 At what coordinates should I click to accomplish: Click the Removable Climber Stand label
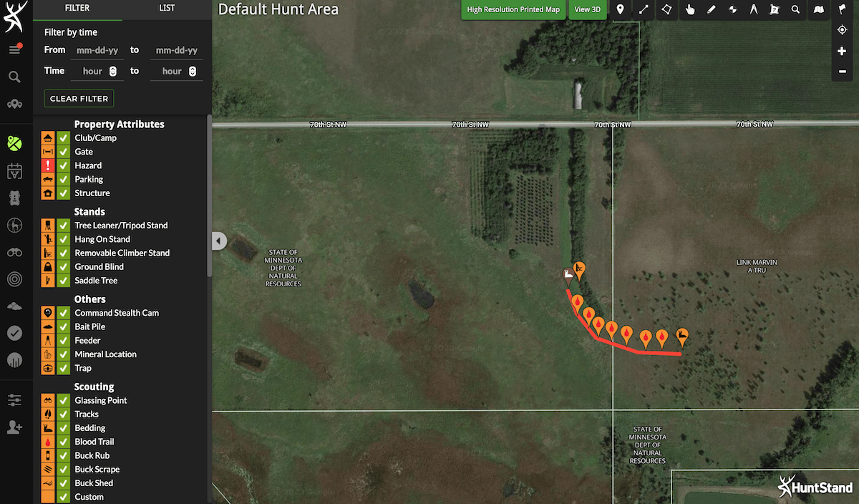[122, 253]
